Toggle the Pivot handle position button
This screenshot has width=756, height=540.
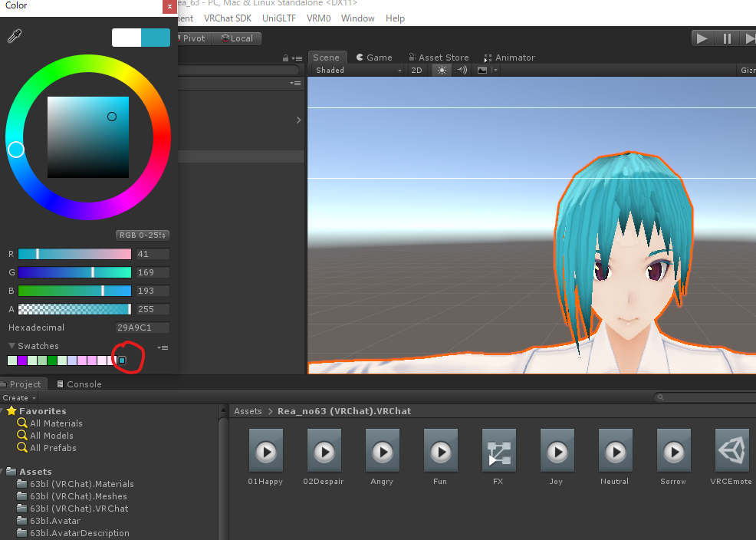pos(193,38)
